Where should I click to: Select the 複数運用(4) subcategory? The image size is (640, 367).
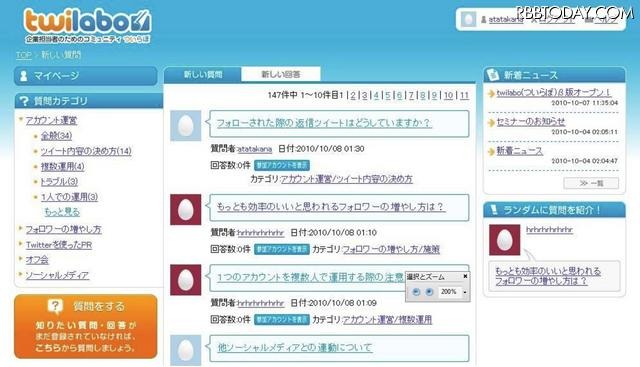(62, 166)
